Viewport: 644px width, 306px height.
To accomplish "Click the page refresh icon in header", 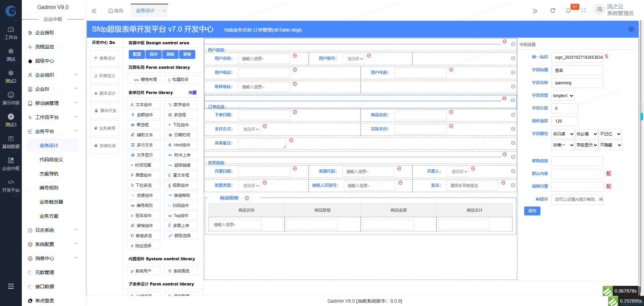I will (552, 10).
